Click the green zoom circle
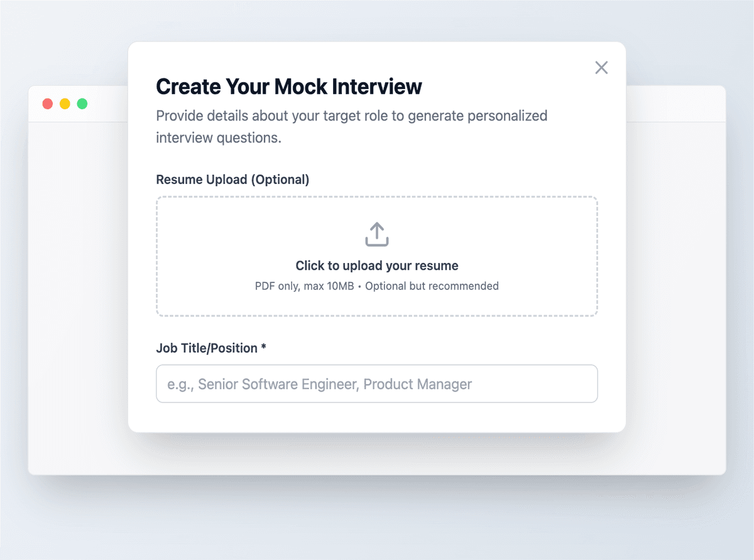Image resolution: width=754 pixels, height=560 pixels. click(x=82, y=104)
